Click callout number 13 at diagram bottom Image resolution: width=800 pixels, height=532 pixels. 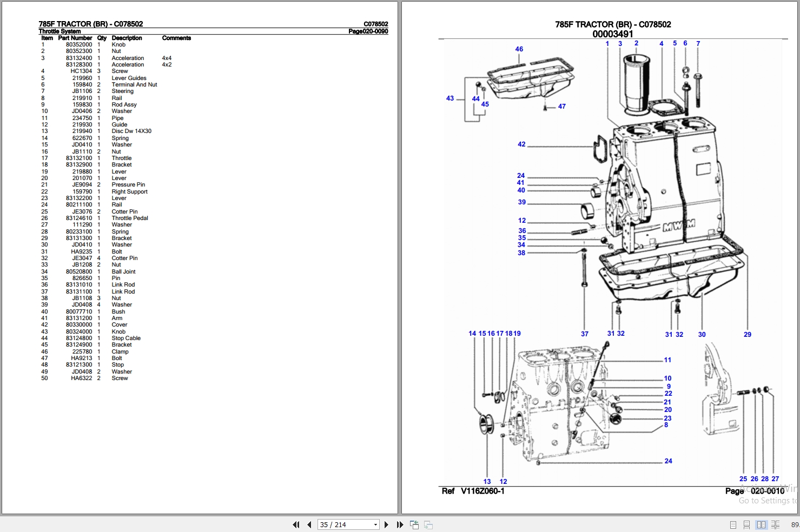tap(487, 482)
